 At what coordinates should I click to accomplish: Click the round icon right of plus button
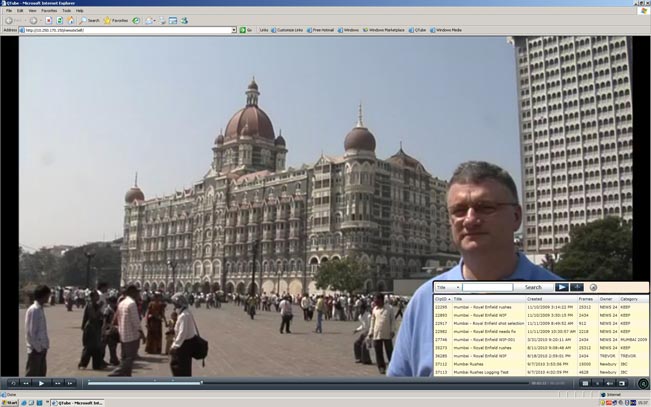[x=593, y=287]
